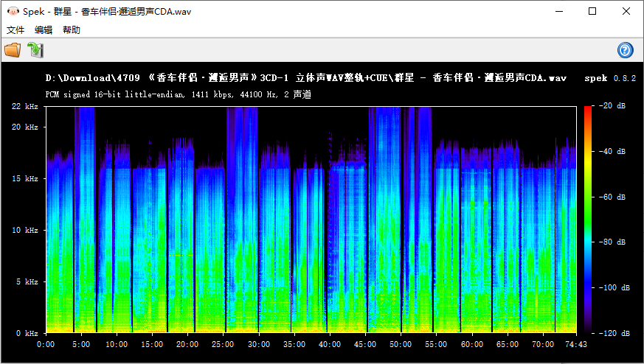Image resolution: width=644 pixels, height=364 pixels.
Task: Click the 10:00 time axis label
Action: coord(117,344)
